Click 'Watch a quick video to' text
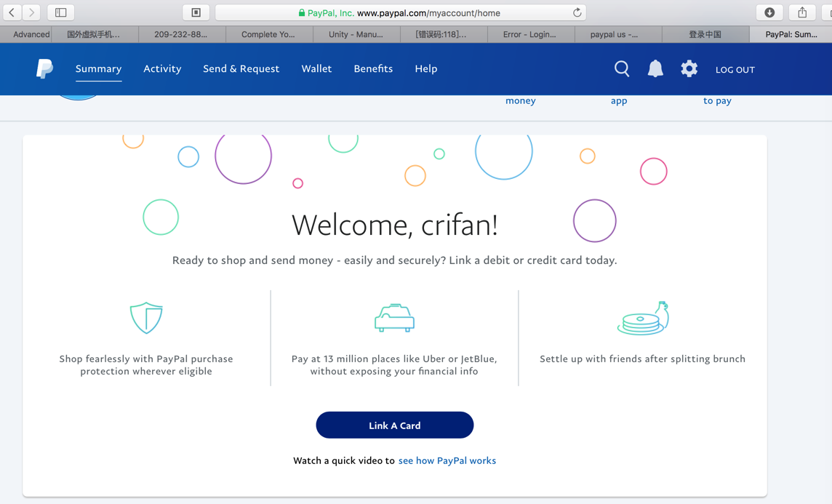This screenshot has height=504, width=832. point(344,460)
